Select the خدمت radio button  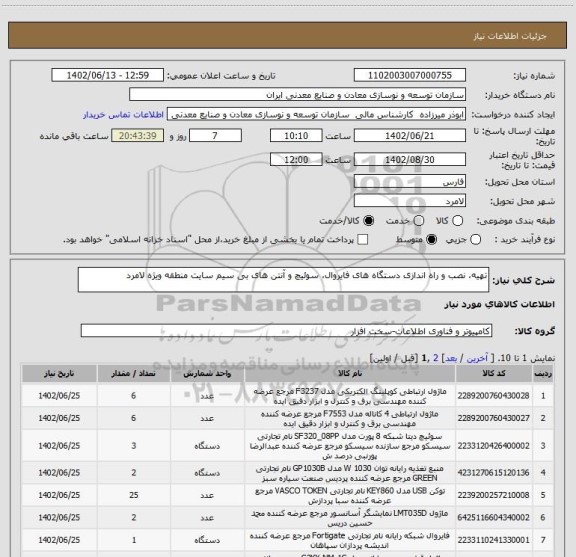(419, 221)
